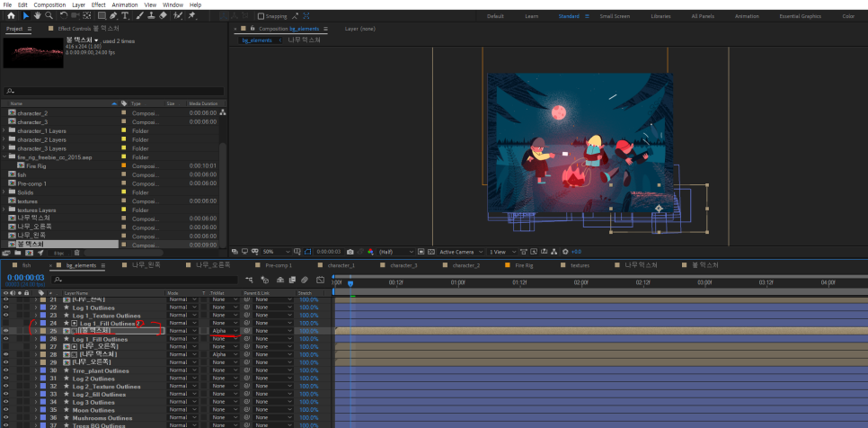868x428 pixels.
Task: Expand the Solids folder in Project panel
Action: (x=4, y=192)
